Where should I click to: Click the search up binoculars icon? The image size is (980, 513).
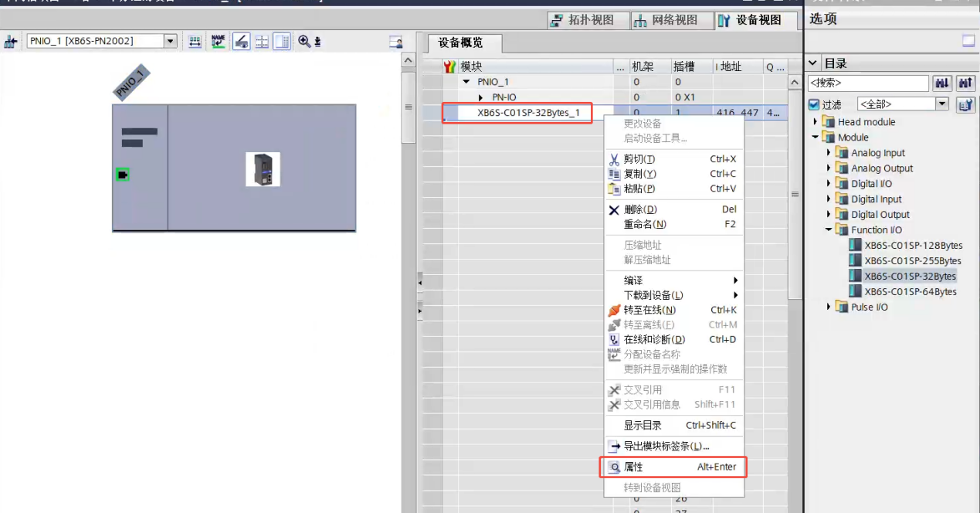click(x=965, y=83)
